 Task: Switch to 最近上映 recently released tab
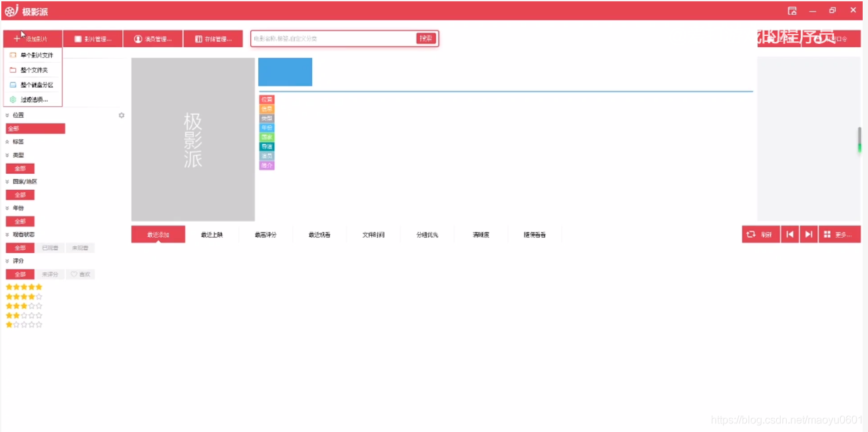(x=212, y=234)
